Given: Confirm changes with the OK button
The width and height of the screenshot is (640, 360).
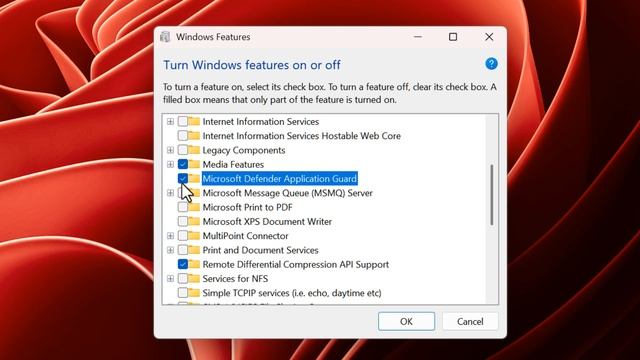Looking at the screenshot, I should [x=406, y=322].
